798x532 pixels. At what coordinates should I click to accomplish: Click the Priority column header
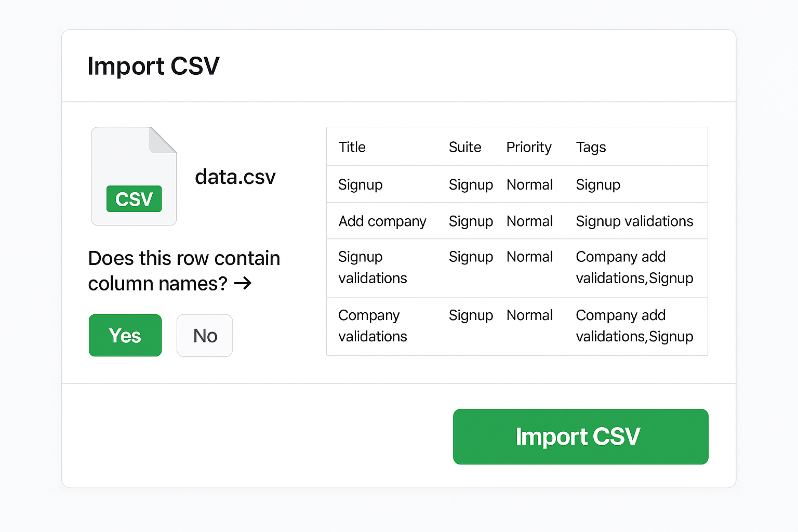tap(529, 147)
